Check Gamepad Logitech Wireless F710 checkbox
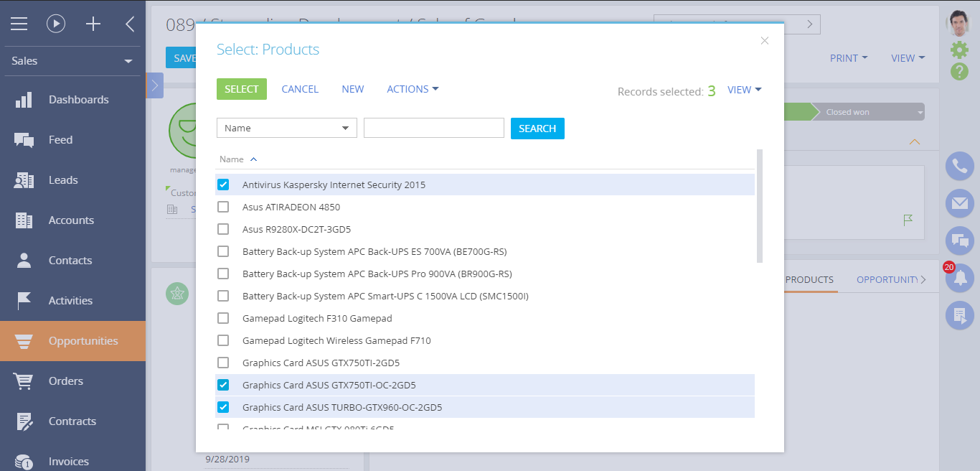980x471 pixels. point(223,340)
